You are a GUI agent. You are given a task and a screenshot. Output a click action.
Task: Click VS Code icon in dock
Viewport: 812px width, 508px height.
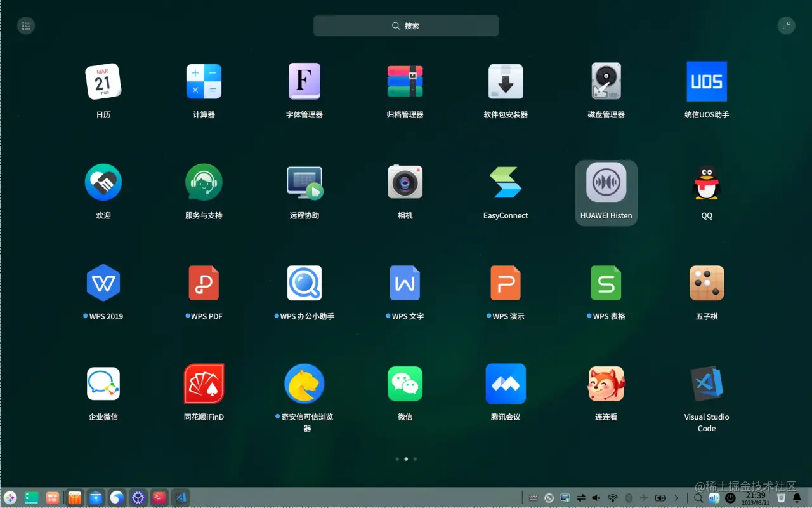coord(181,498)
